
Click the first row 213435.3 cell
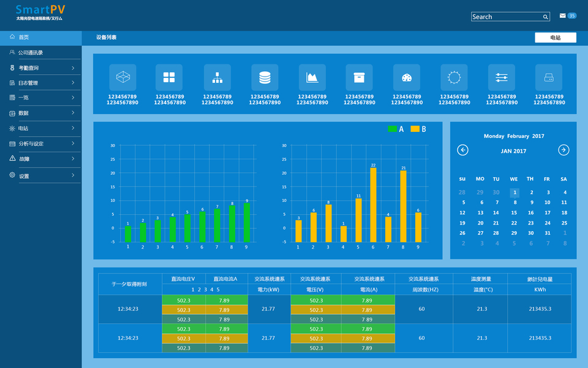[x=540, y=309]
